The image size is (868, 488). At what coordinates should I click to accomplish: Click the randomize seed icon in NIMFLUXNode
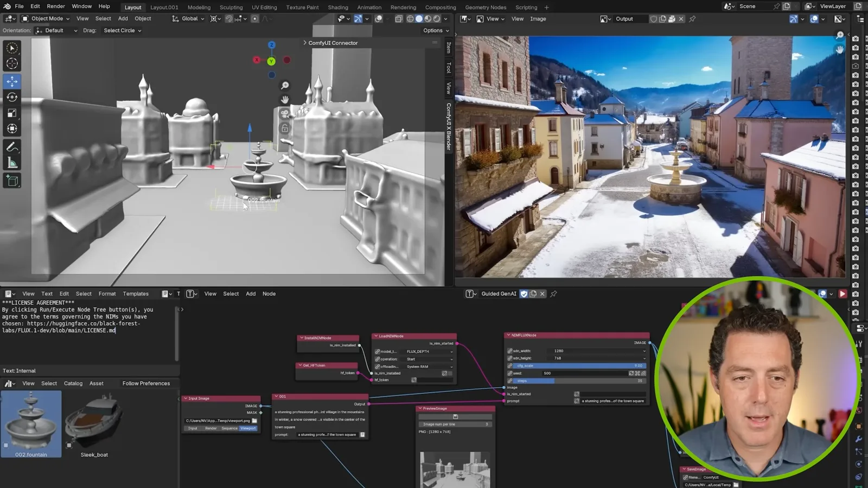pyautogui.click(x=631, y=373)
